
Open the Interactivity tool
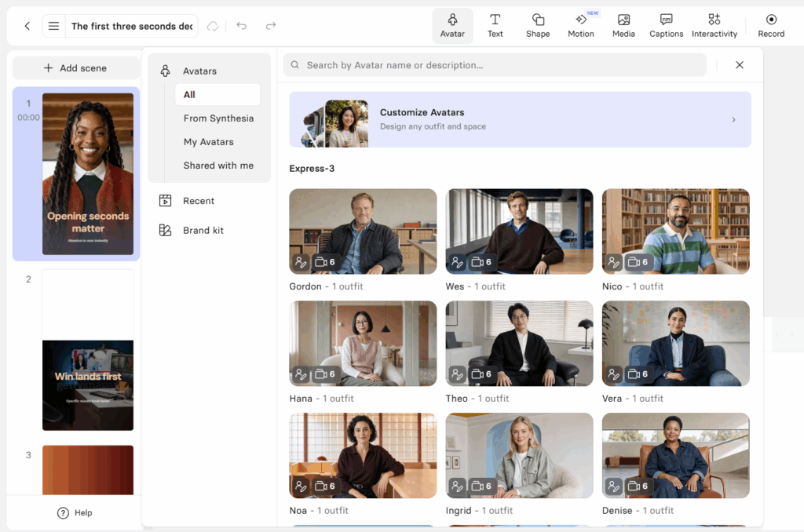pyautogui.click(x=714, y=26)
